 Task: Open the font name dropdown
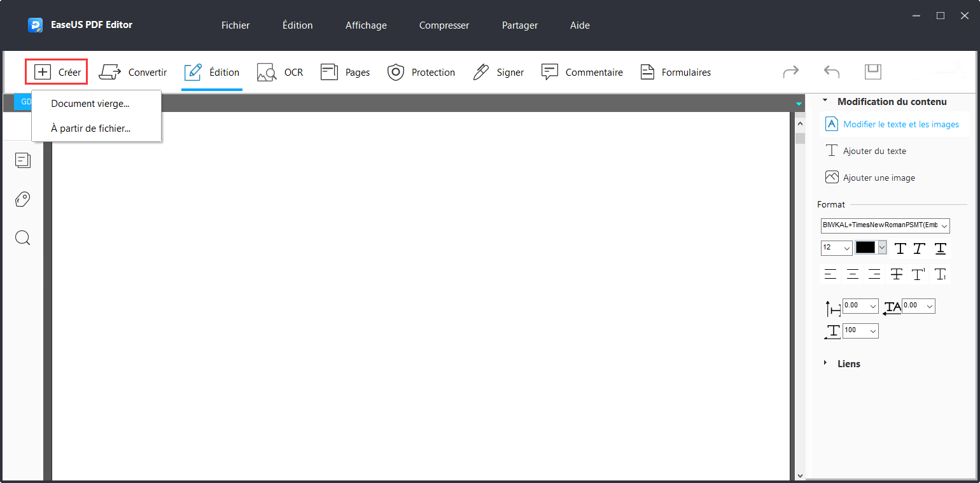click(x=885, y=225)
